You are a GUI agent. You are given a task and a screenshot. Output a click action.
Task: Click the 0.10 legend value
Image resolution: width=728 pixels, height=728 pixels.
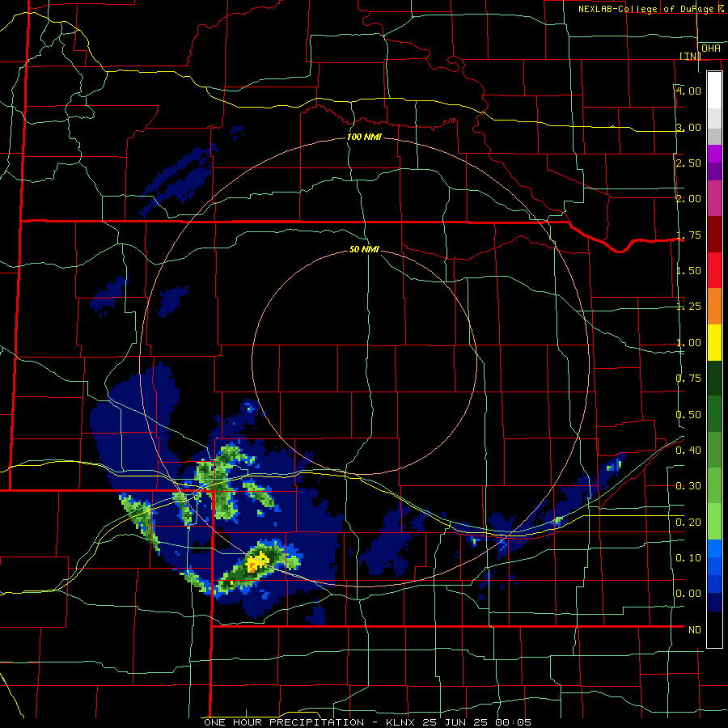click(x=688, y=558)
